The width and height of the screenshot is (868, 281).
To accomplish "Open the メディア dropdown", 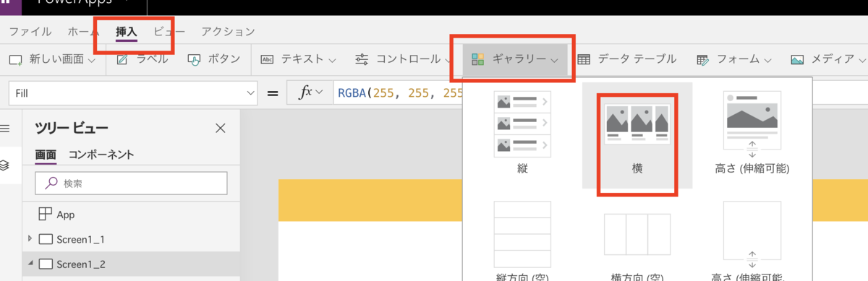I will (829, 59).
